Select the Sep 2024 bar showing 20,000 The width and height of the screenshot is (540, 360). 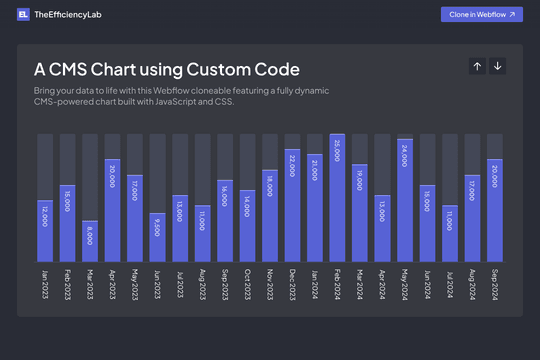(x=495, y=210)
